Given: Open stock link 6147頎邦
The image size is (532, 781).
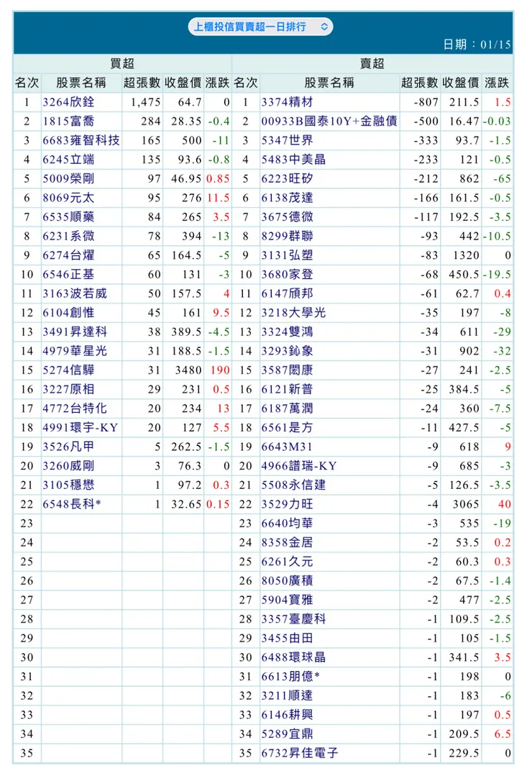Looking at the screenshot, I should (288, 294).
